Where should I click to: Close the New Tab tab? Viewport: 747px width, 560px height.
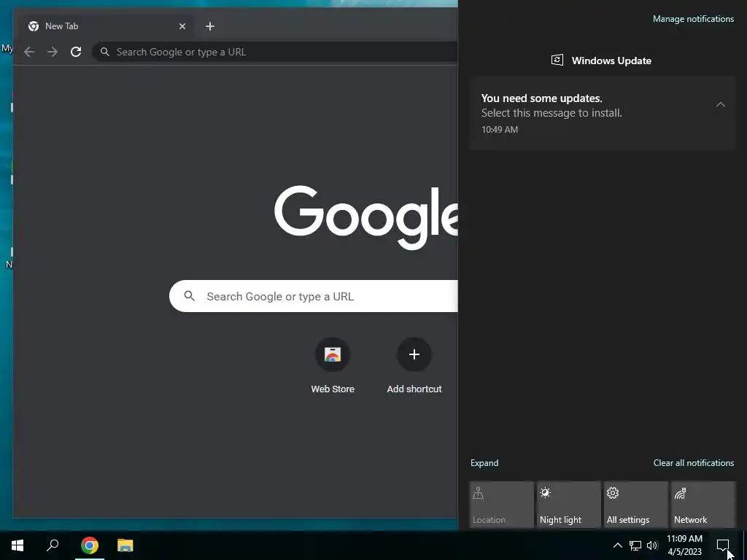(x=182, y=26)
